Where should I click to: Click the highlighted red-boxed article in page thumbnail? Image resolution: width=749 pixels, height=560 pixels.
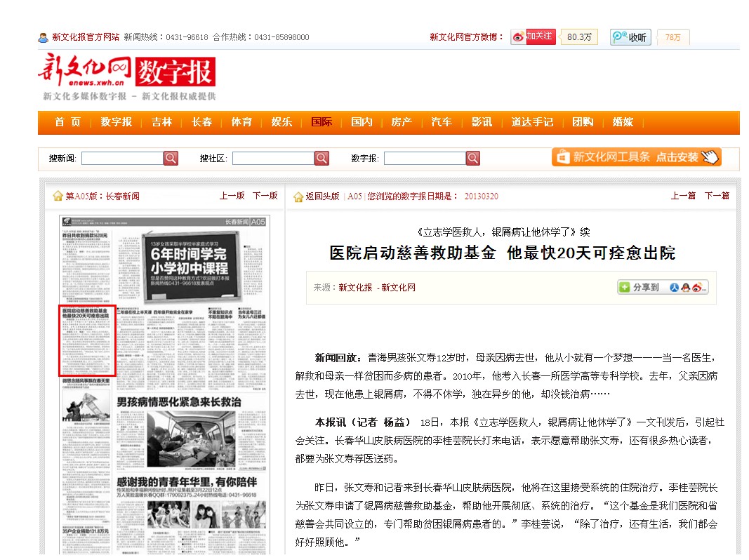[x=86, y=340]
